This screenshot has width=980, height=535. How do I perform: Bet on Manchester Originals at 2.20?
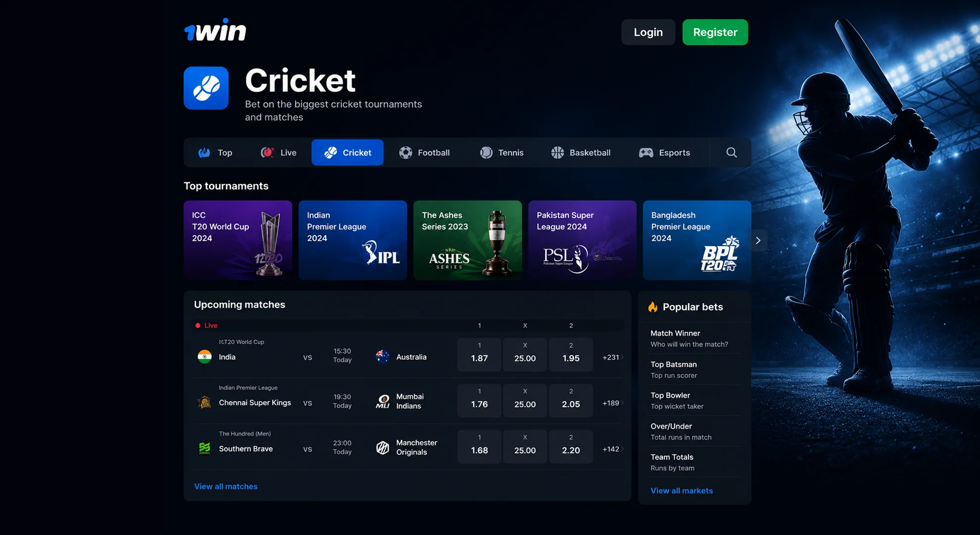[x=571, y=446]
